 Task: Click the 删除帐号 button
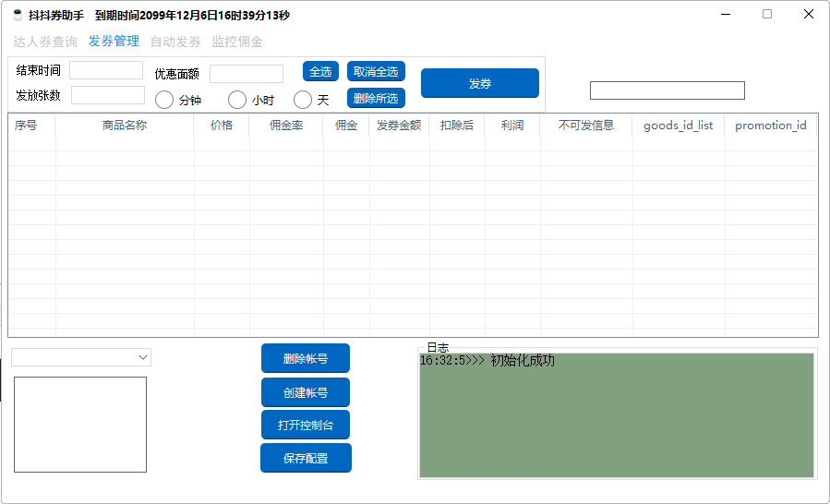tap(306, 359)
